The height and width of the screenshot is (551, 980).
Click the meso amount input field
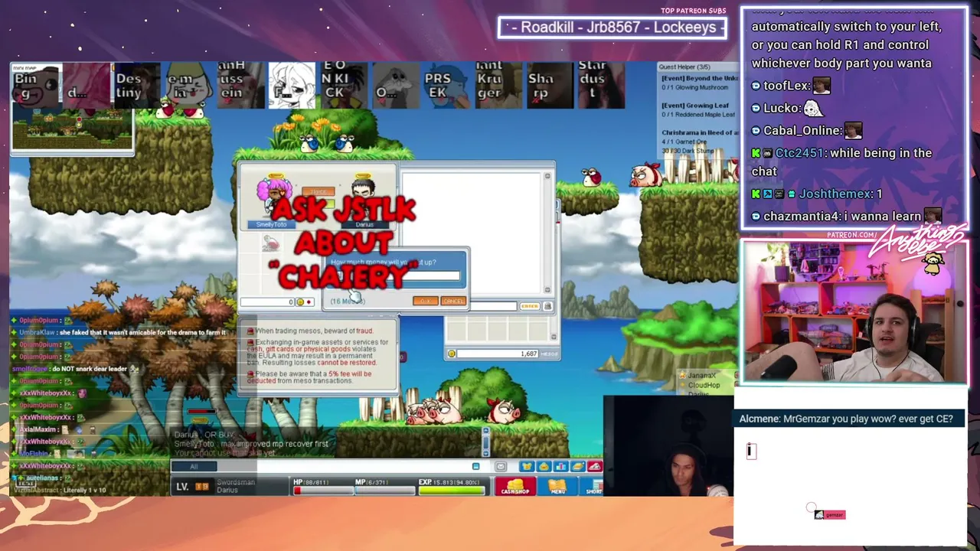(397, 276)
